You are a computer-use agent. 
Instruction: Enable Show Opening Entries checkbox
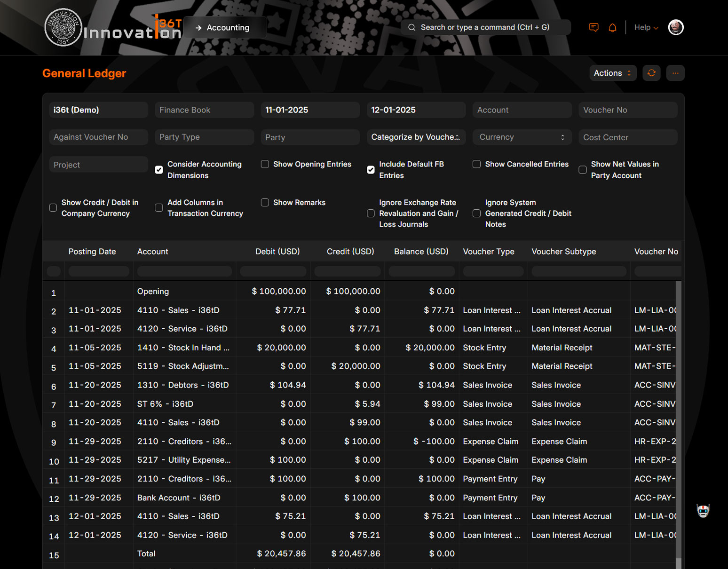[265, 164]
